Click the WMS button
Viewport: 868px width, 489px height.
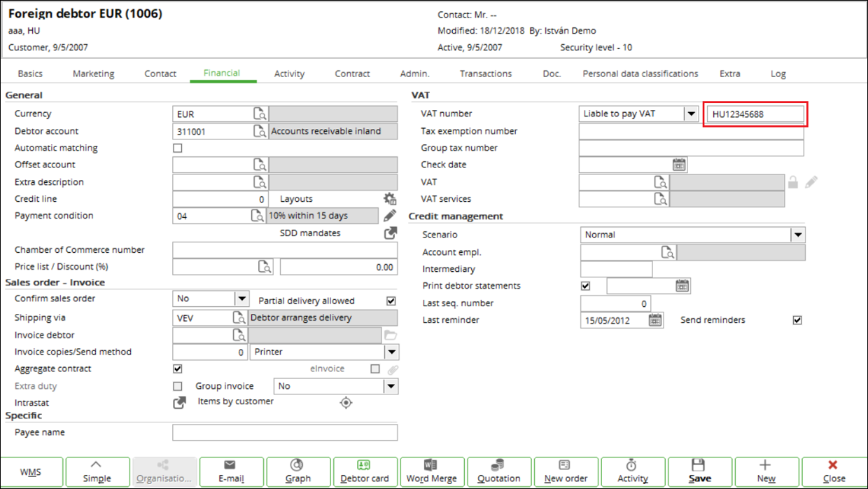(x=31, y=471)
